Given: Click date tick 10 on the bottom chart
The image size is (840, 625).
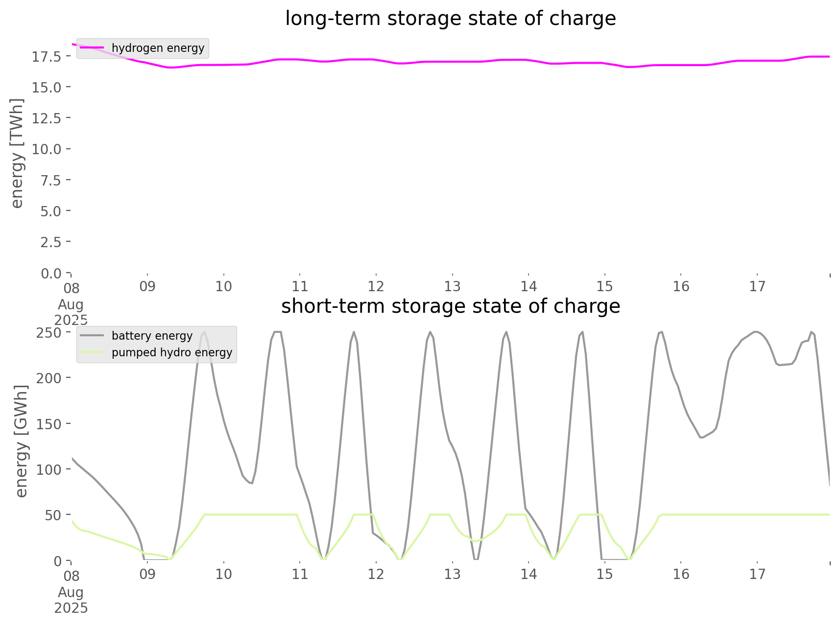Looking at the screenshot, I should tap(223, 574).
